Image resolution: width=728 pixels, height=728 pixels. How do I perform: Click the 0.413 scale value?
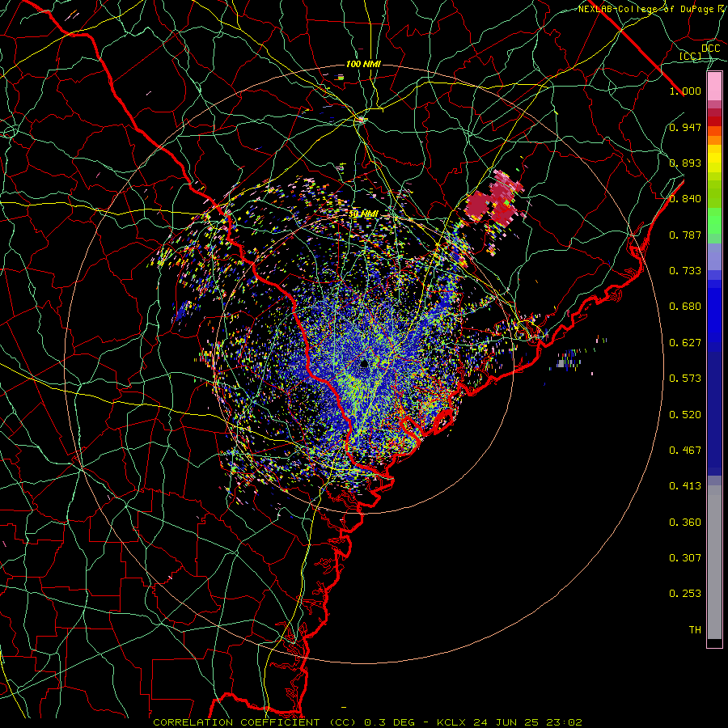(685, 486)
